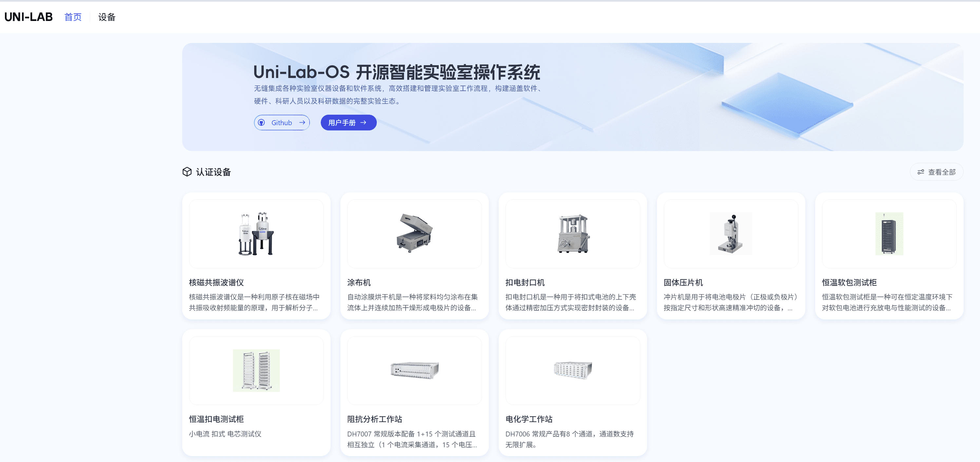Viewport: 980px width, 462px height.
Task: Open the 恒温软包测试柜 device image
Action: [889, 234]
